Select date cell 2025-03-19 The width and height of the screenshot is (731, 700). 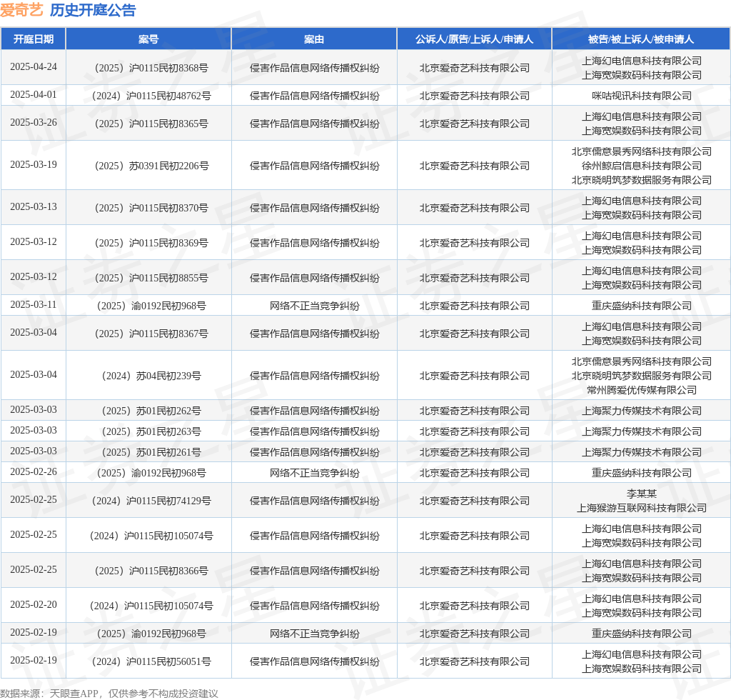point(34,164)
